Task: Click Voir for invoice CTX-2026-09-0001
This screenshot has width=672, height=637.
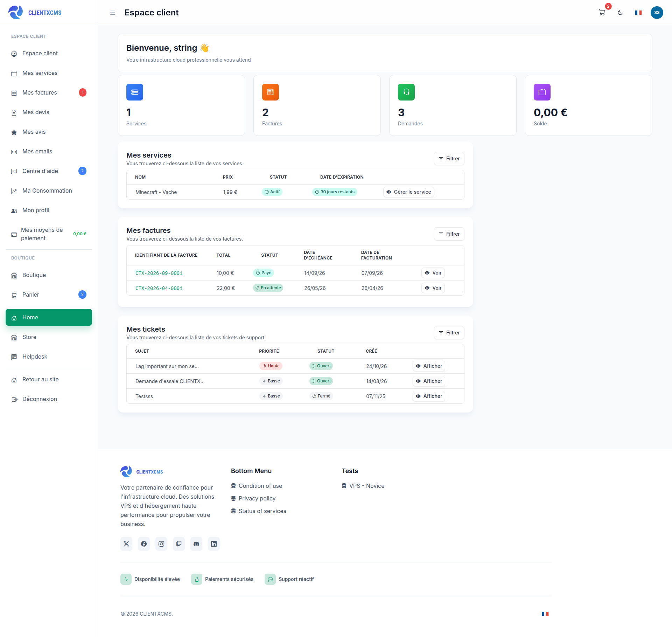Action: (x=433, y=273)
